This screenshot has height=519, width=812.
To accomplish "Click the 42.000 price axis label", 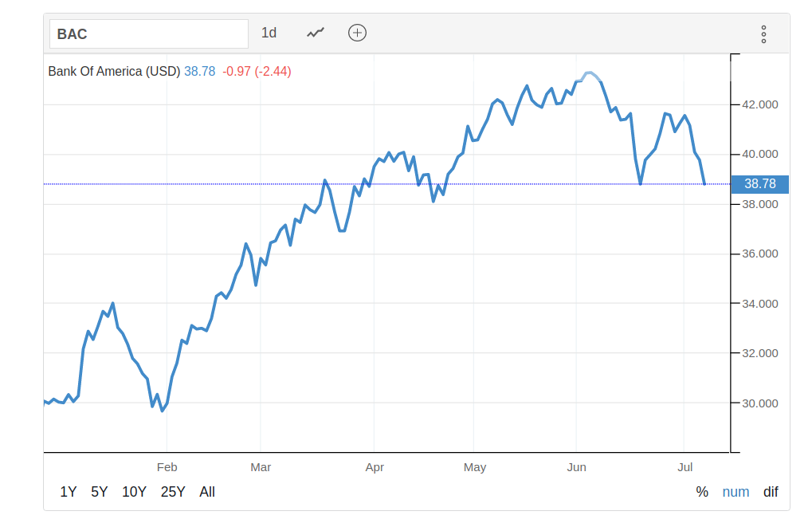I will pos(759,104).
